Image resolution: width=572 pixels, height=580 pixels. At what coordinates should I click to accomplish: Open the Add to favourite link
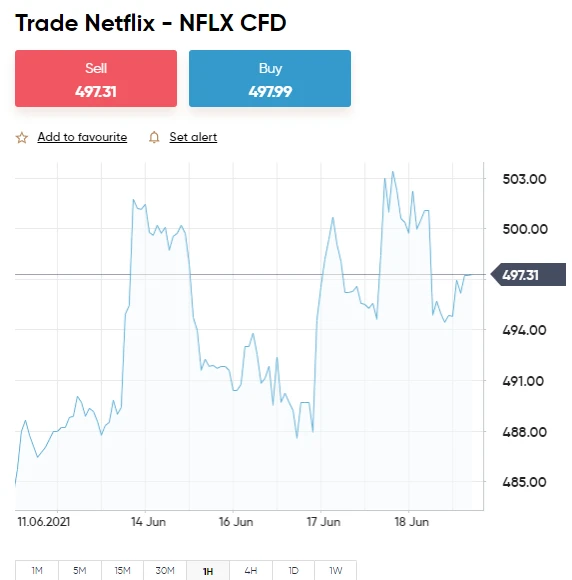(82, 137)
